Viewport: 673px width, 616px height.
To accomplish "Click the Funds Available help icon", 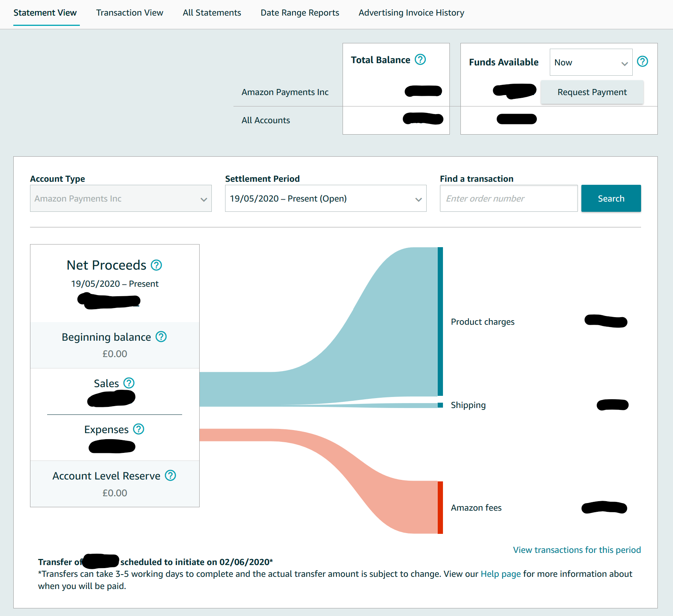I will [x=642, y=62].
